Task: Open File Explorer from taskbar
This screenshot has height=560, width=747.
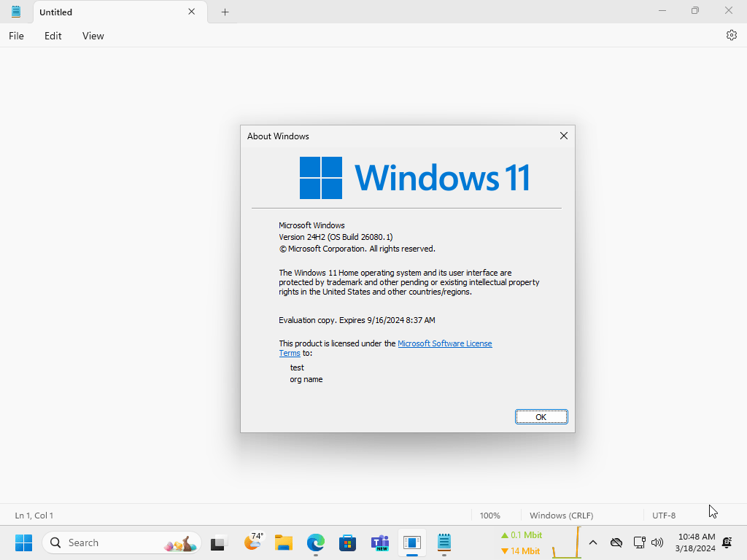Action: tap(284, 542)
